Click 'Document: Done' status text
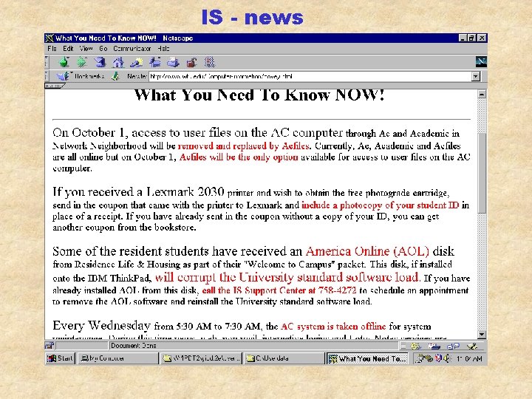The image size is (532, 399). [133, 346]
